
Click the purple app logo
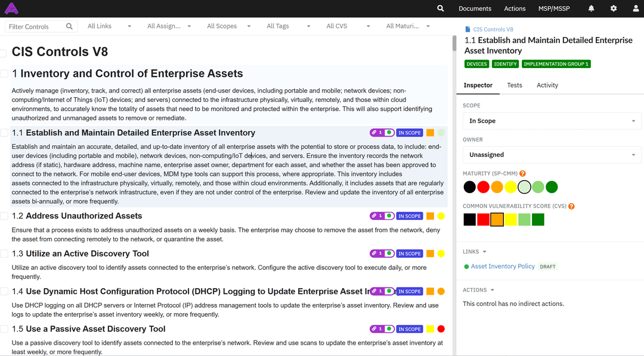11,8
